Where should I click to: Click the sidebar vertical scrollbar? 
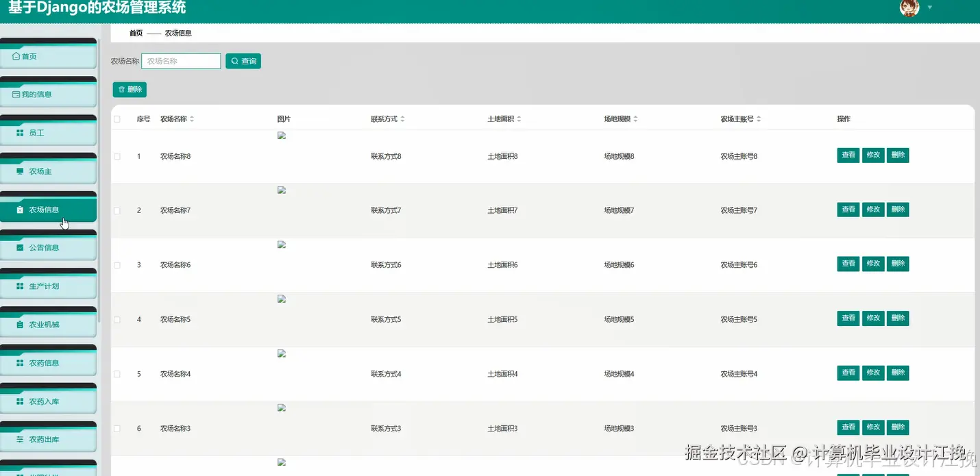click(100, 181)
